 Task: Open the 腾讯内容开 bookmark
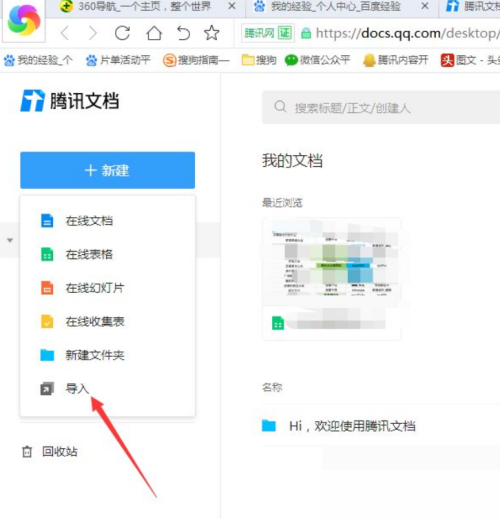(395, 60)
